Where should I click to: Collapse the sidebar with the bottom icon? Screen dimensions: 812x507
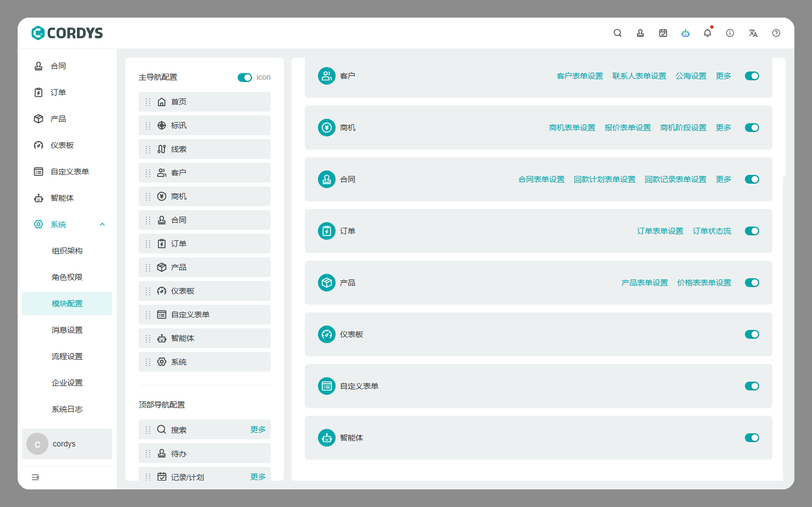(35, 477)
